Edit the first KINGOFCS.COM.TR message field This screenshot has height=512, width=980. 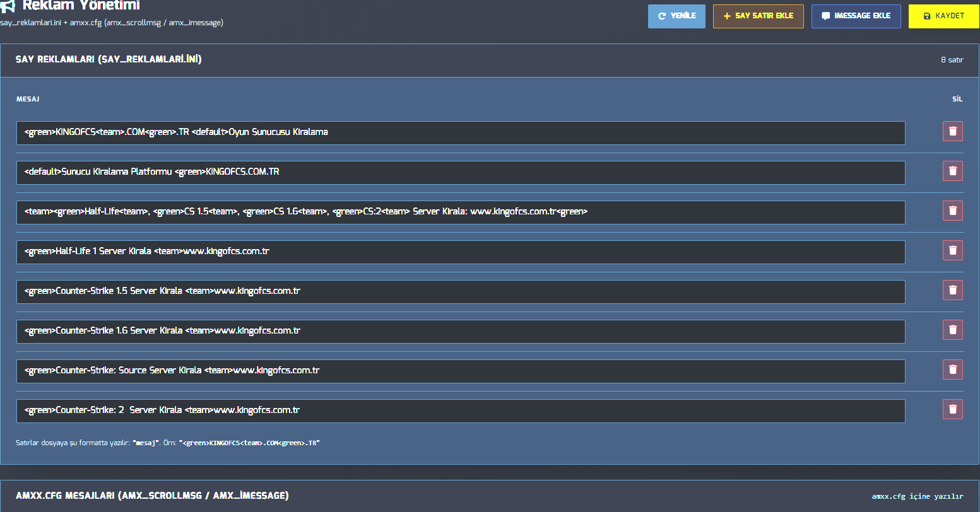(461, 132)
